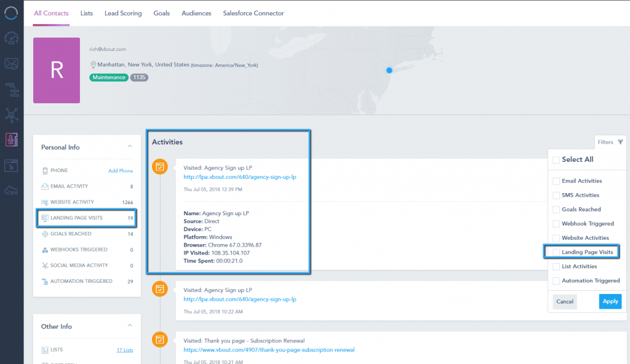Click the Landing Page Visits icon

45,218
